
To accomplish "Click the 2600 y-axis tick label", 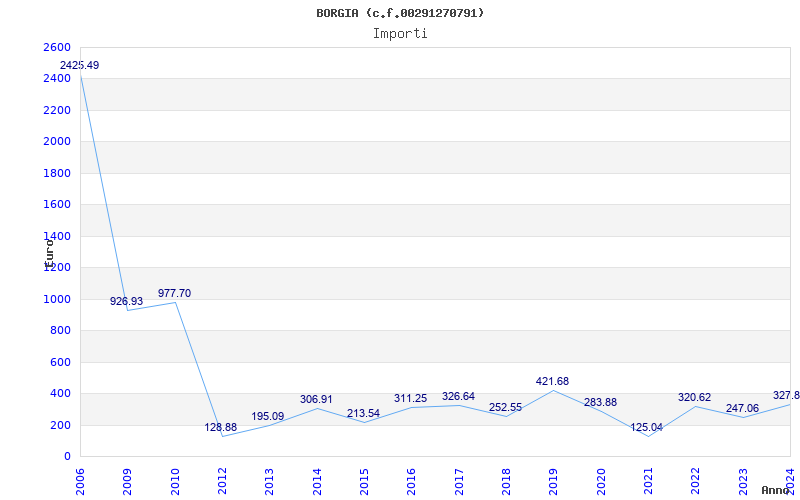I will (x=55, y=47).
